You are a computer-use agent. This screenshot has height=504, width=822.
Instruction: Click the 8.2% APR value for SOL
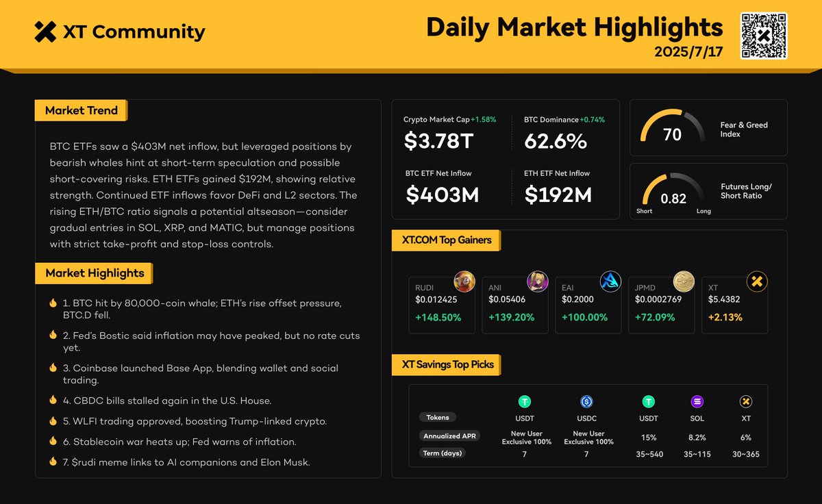point(697,437)
